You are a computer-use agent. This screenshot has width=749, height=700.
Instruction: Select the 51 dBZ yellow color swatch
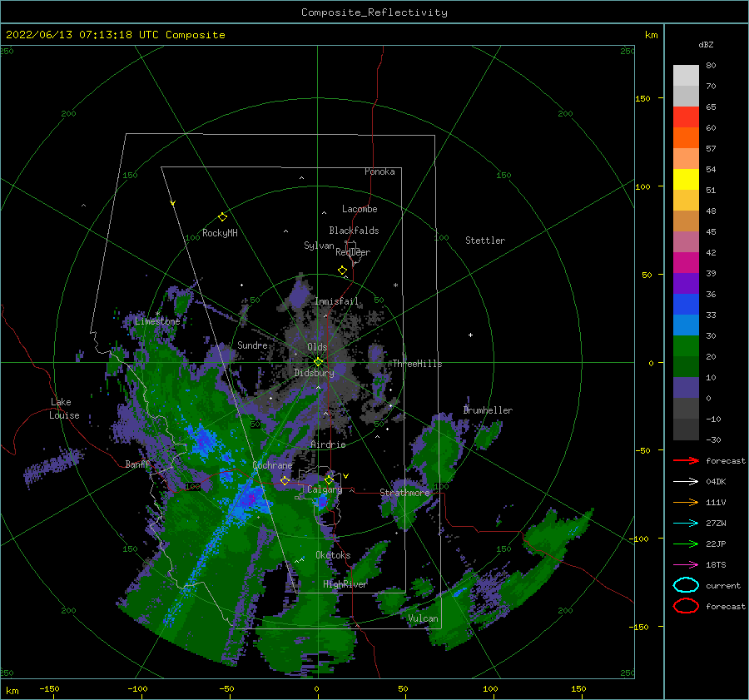(686, 179)
